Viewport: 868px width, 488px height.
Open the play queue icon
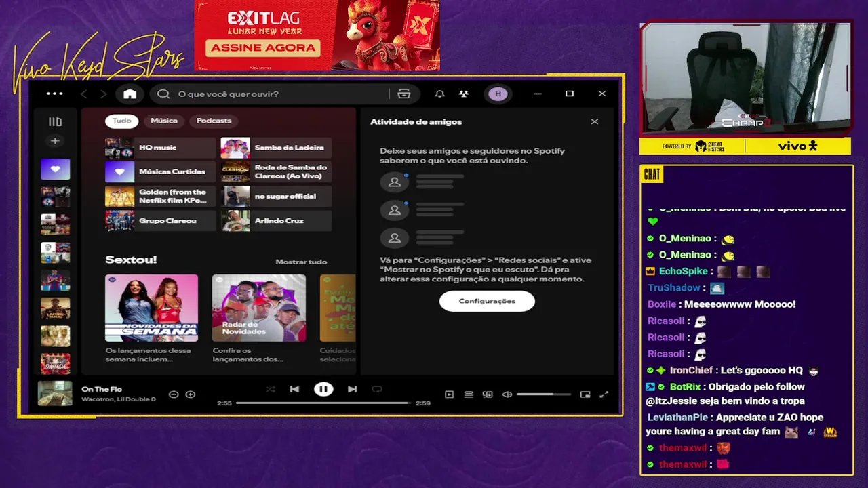[x=469, y=394]
